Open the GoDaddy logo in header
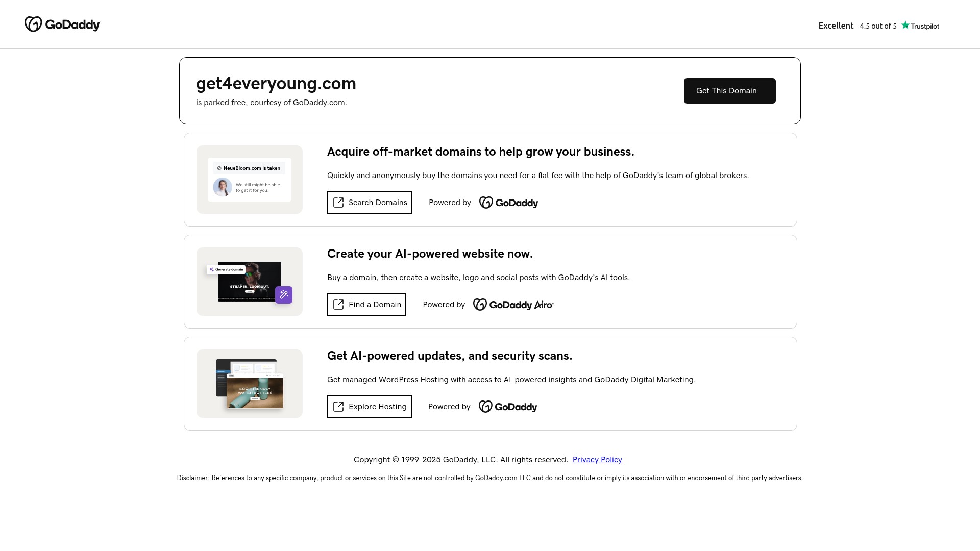Viewport: 980px width, 551px height. pos(63,24)
